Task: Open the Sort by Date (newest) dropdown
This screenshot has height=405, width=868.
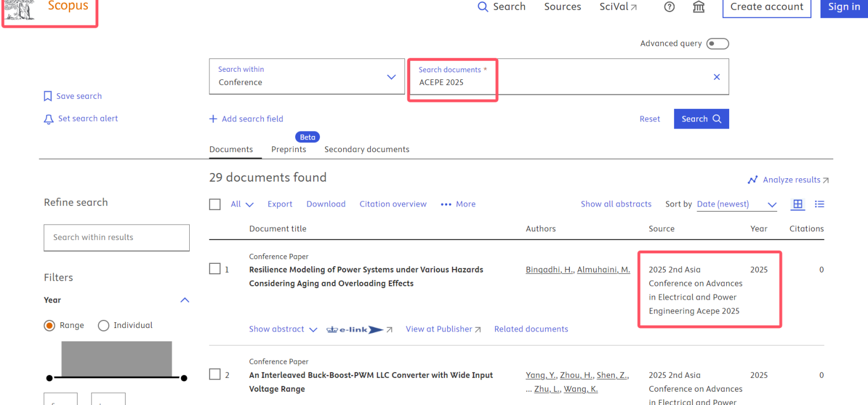Action: 737,204
